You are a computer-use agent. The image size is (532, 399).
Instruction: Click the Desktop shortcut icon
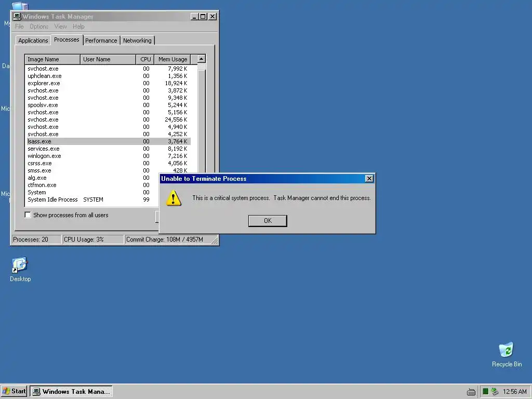(20, 265)
